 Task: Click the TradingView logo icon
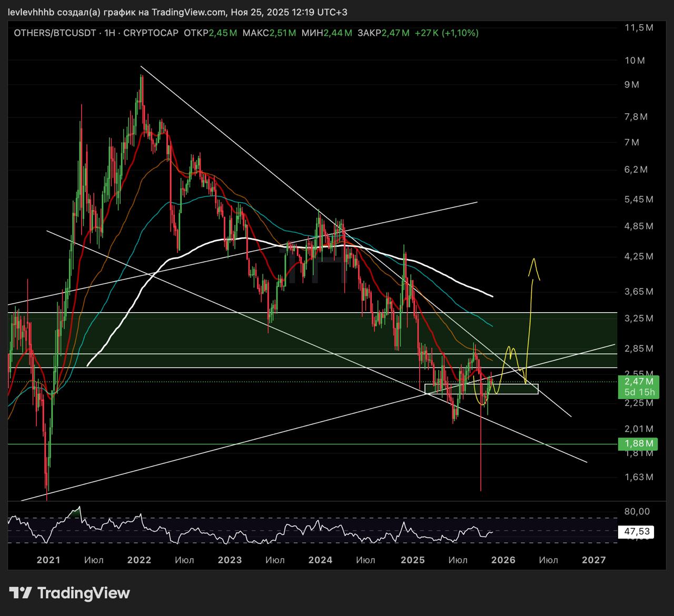(x=21, y=593)
